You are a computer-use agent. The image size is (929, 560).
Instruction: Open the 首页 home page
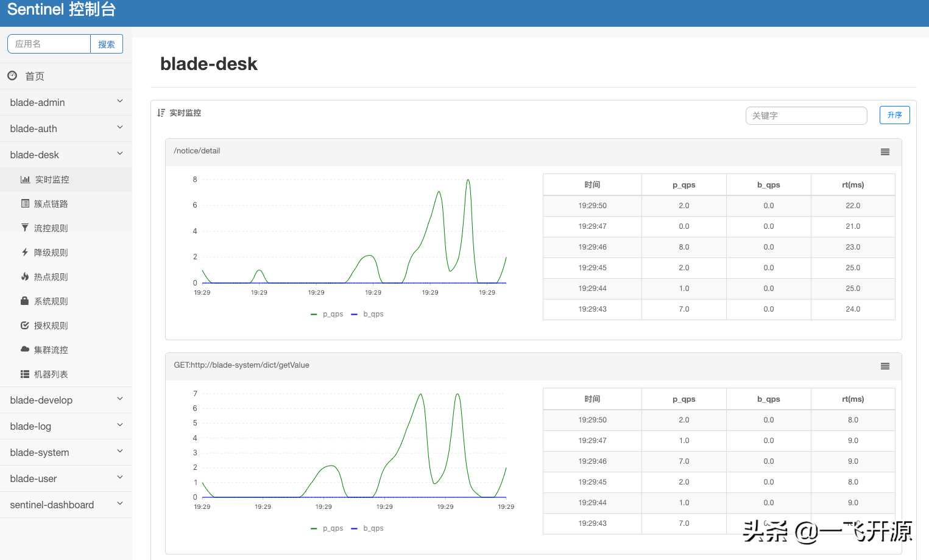(x=66, y=76)
